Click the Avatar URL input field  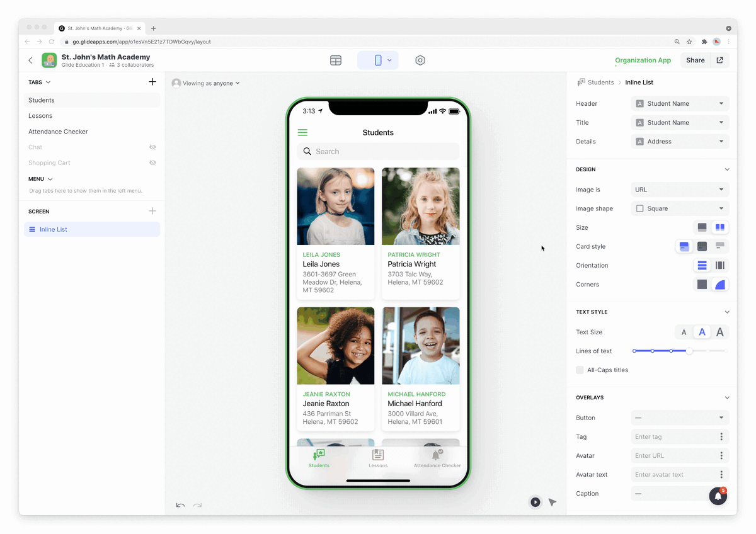(673, 455)
